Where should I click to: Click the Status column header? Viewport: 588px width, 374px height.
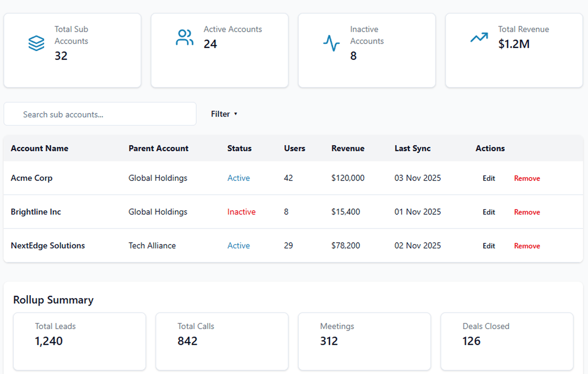(x=239, y=149)
